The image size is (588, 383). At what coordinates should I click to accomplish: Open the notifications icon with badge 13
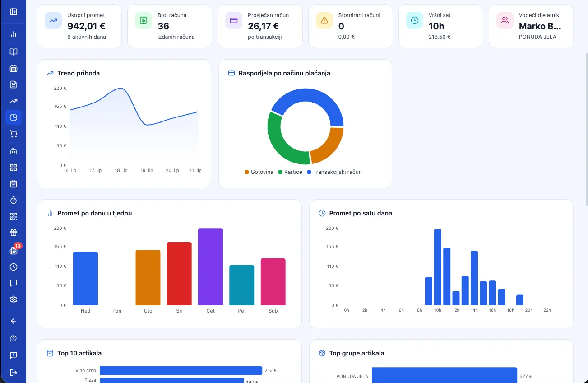click(x=14, y=250)
